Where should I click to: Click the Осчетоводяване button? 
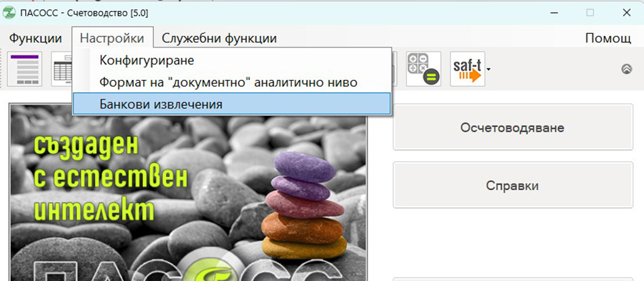[512, 127]
